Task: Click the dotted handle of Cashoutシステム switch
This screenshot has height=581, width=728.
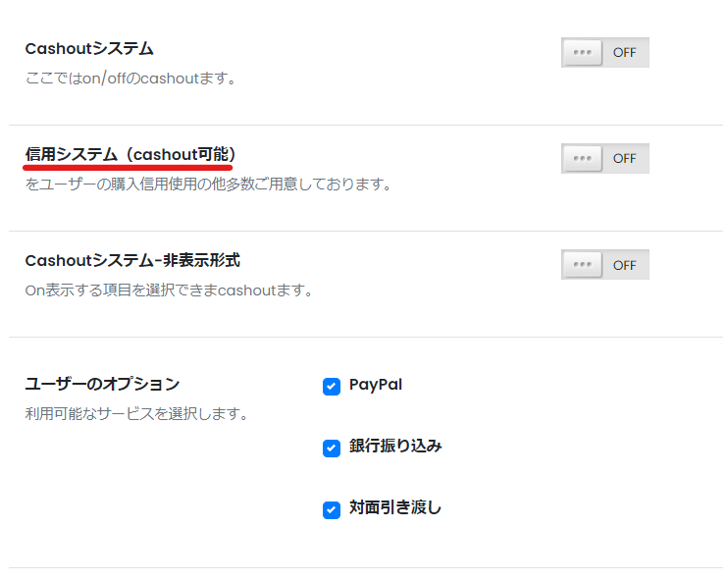Action: click(582, 52)
